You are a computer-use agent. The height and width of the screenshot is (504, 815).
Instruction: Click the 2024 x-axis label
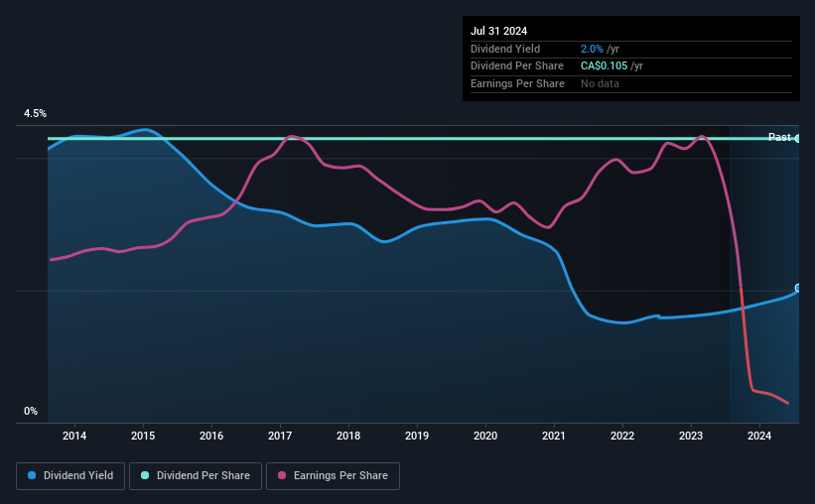coord(759,436)
